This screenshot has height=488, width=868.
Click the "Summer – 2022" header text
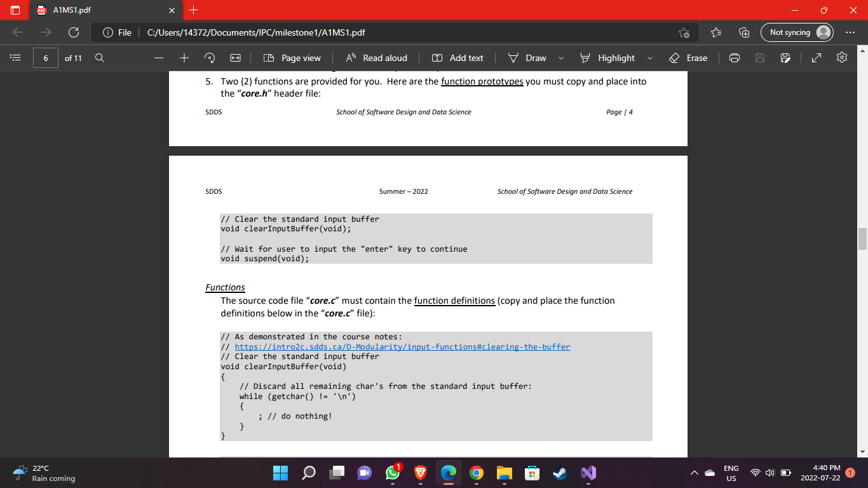coord(403,191)
